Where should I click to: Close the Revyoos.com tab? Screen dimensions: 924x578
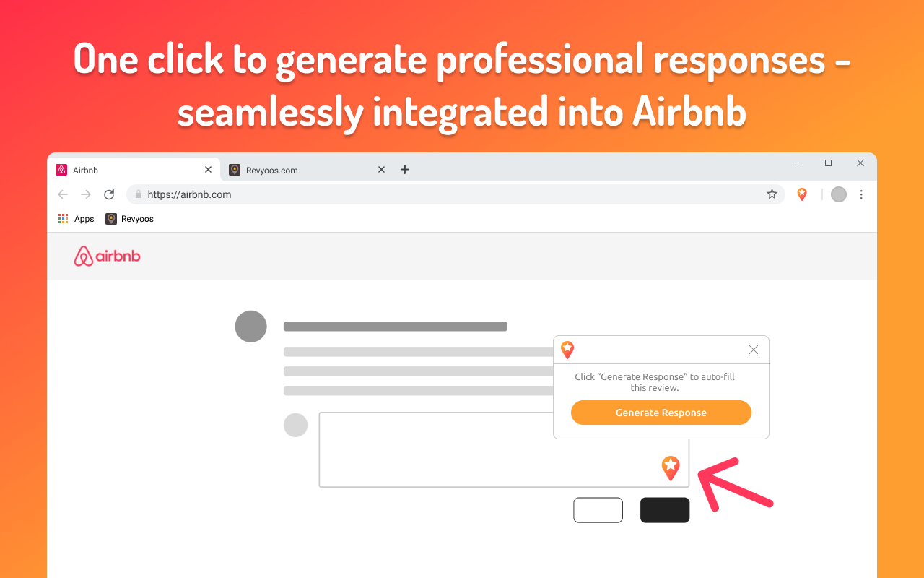(x=381, y=170)
